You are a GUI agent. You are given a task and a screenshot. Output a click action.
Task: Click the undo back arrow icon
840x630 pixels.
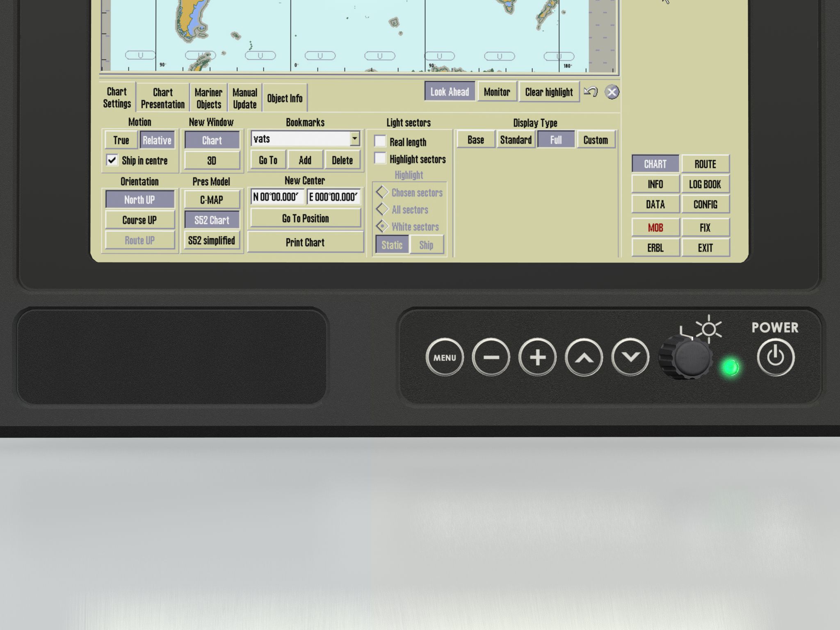coord(591,91)
